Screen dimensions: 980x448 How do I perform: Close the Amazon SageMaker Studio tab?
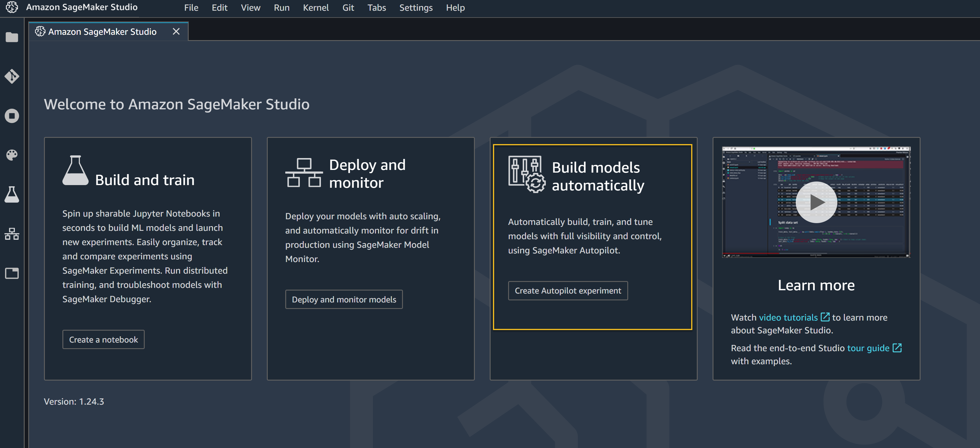176,31
